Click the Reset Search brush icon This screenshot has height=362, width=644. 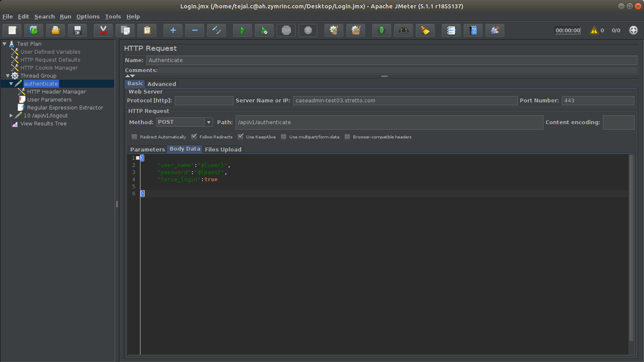[x=425, y=30]
